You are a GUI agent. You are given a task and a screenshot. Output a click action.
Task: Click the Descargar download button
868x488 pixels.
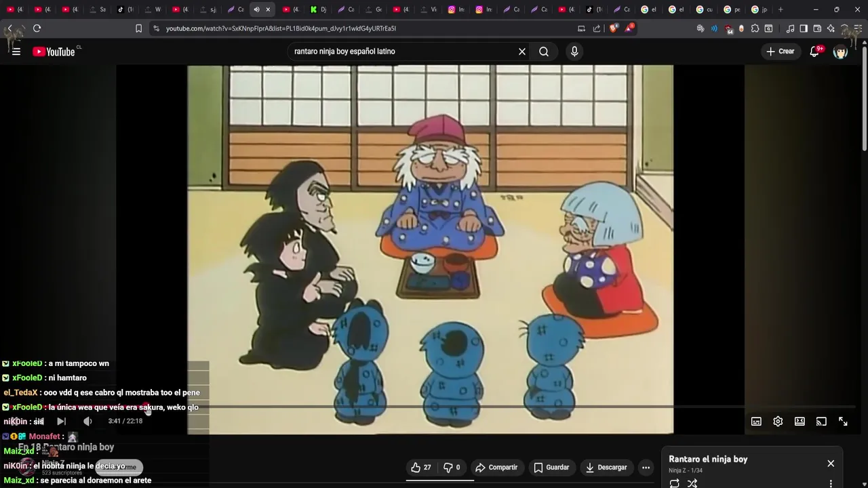point(606,468)
